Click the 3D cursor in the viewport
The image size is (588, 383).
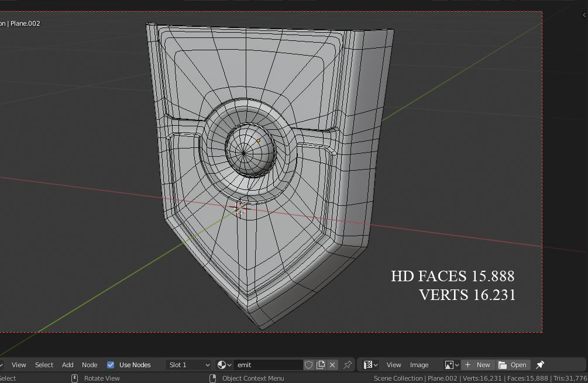point(240,208)
